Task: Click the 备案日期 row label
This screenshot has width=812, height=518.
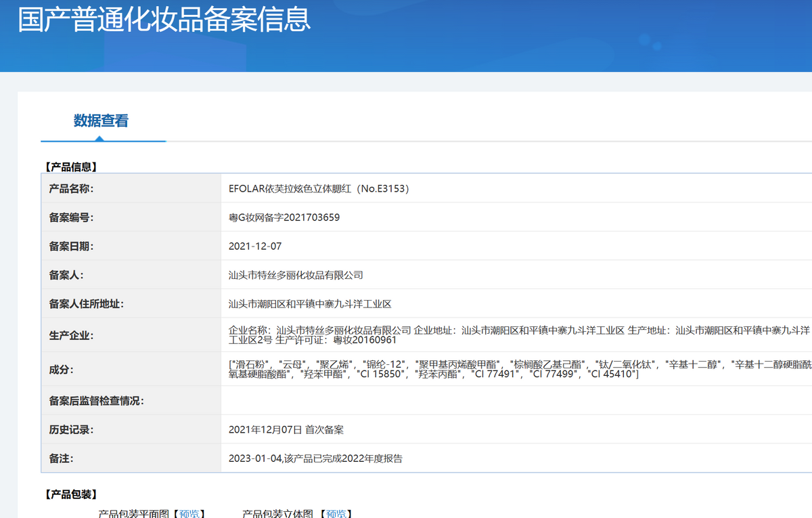Action: [71, 246]
